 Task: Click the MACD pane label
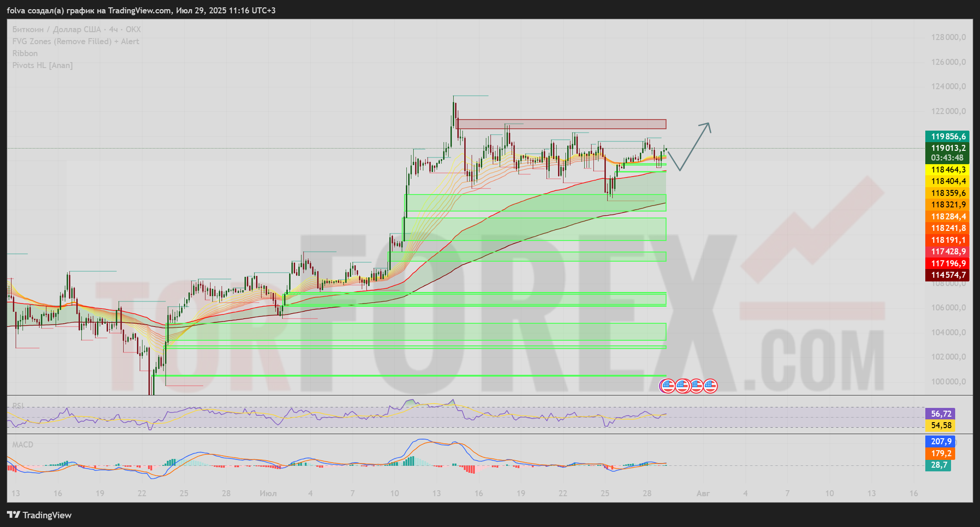pos(23,445)
